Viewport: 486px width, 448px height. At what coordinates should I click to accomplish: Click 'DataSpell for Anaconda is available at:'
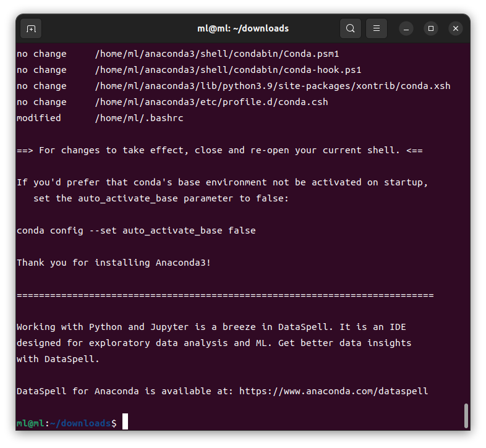pyautogui.click(x=125, y=391)
